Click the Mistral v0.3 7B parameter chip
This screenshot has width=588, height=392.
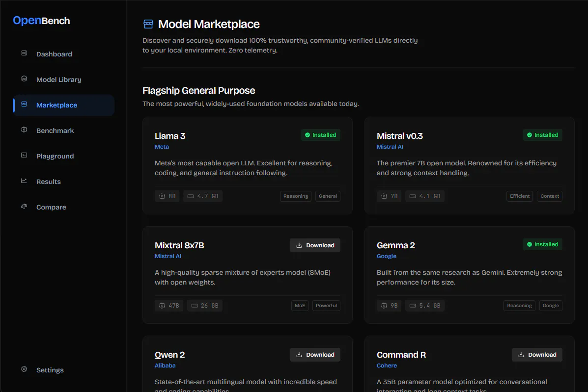click(389, 196)
